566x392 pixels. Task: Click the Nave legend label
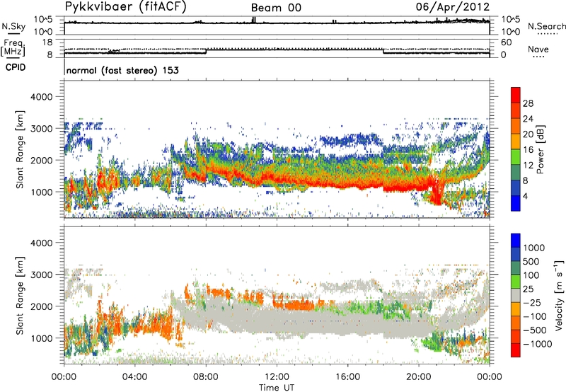pos(538,49)
